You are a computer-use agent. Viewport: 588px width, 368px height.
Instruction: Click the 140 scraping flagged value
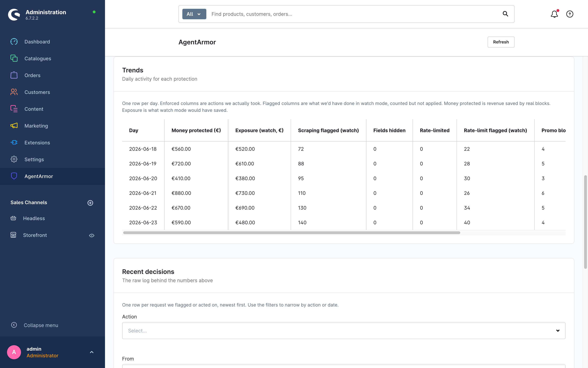pyautogui.click(x=302, y=222)
